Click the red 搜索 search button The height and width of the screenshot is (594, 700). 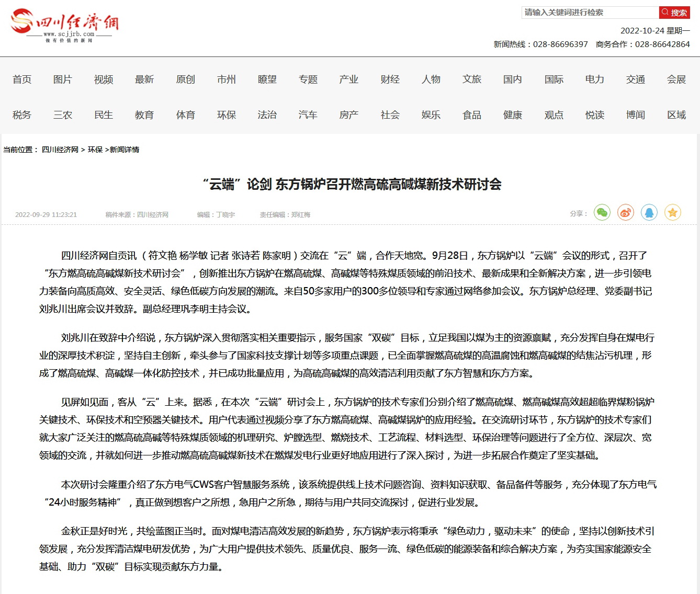(674, 13)
